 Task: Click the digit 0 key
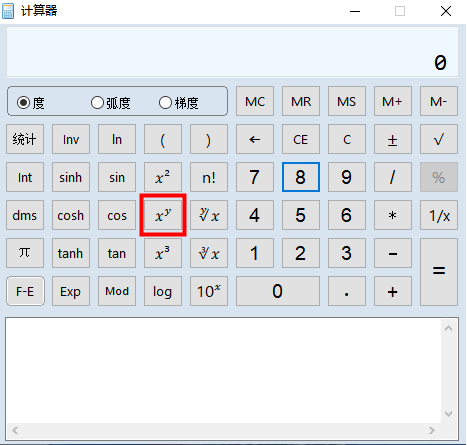click(x=278, y=291)
